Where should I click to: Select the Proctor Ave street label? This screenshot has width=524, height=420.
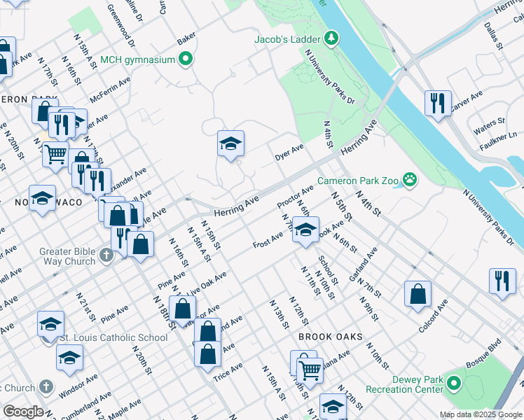pos(295,196)
